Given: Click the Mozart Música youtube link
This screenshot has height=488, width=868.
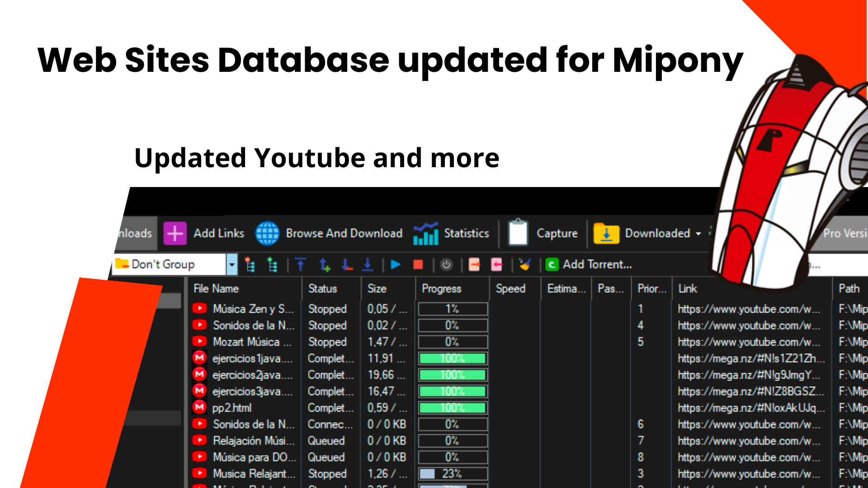Looking at the screenshot, I should coord(748,342).
